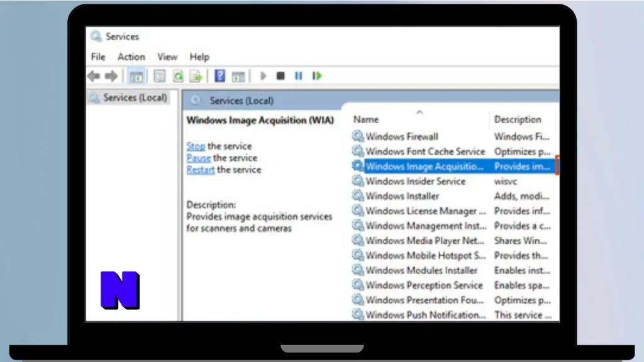The image size is (644, 362).
Task: Click gear icon beside Windows Insider Service
Action: click(358, 180)
